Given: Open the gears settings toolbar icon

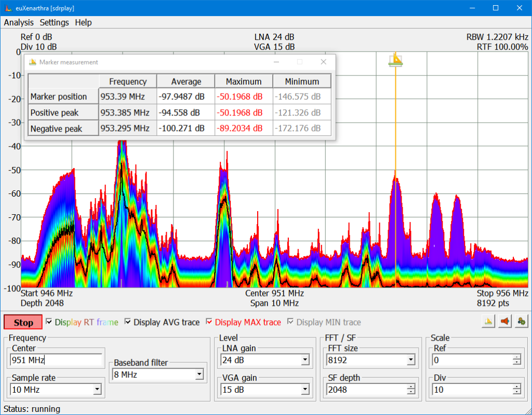Looking at the screenshot, I should coord(522,321).
